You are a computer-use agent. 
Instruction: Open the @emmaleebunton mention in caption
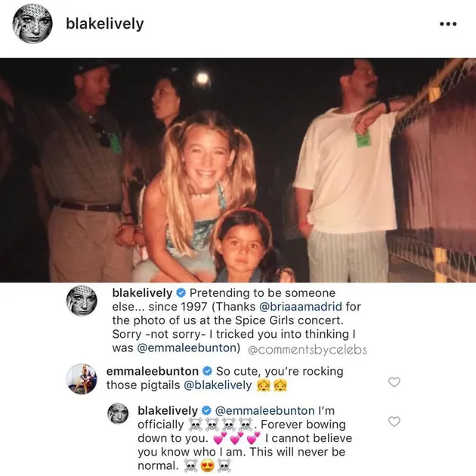click(187, 348)
